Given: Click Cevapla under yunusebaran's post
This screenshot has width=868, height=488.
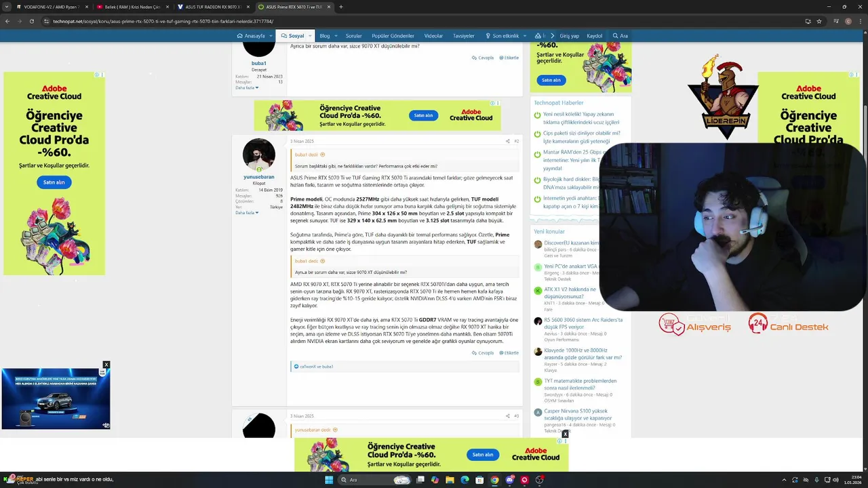Looking at the screenshot, I should pyautogui.click(x=483, y=352).
